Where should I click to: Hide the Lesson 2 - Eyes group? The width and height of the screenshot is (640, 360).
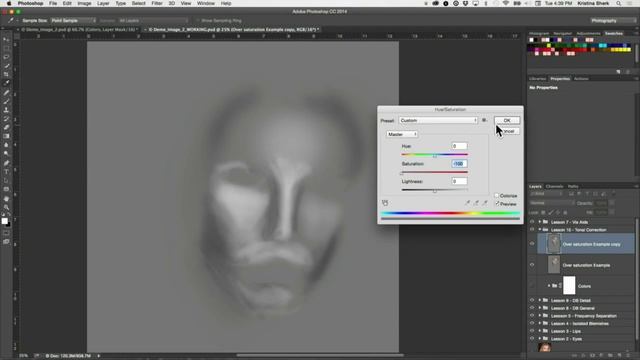(532, 339)
